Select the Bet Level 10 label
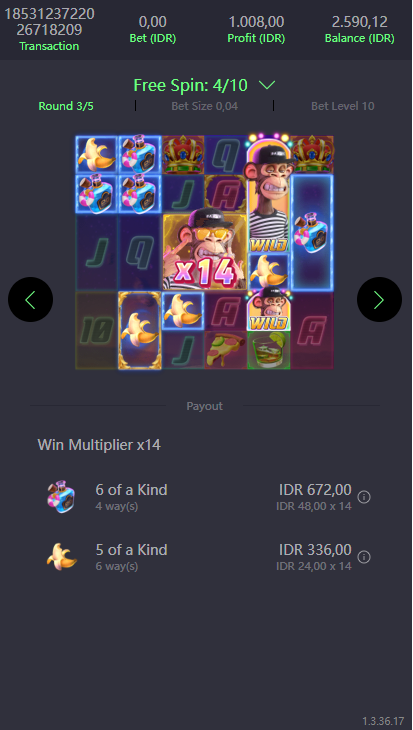413x730 pixels. coord(343,106)
